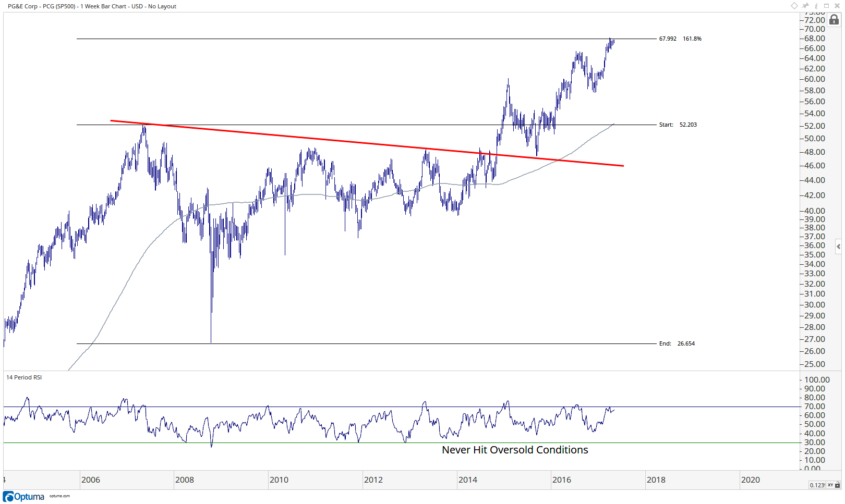Edit the 0.123 scale ratio field
Viewport: 845px width, 504px height.
(817, 485)
